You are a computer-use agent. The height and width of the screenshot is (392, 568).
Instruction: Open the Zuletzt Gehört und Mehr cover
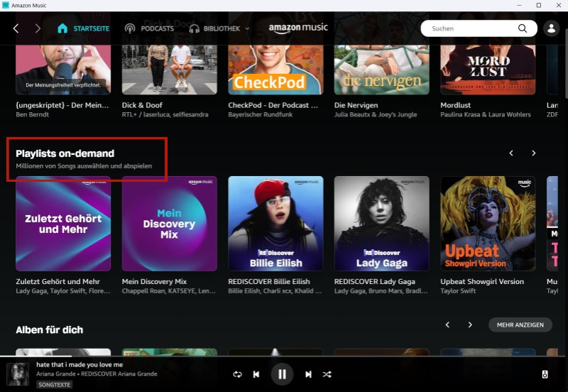tap(63, 224)
